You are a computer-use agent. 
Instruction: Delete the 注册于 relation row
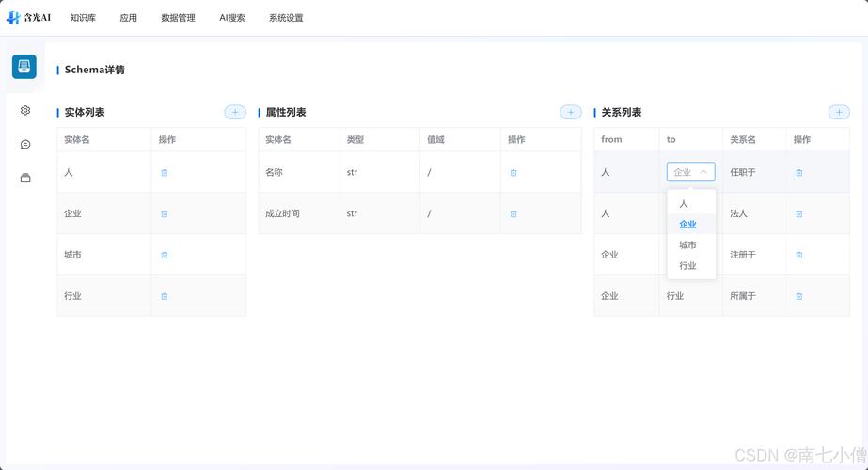pos(799,255)
